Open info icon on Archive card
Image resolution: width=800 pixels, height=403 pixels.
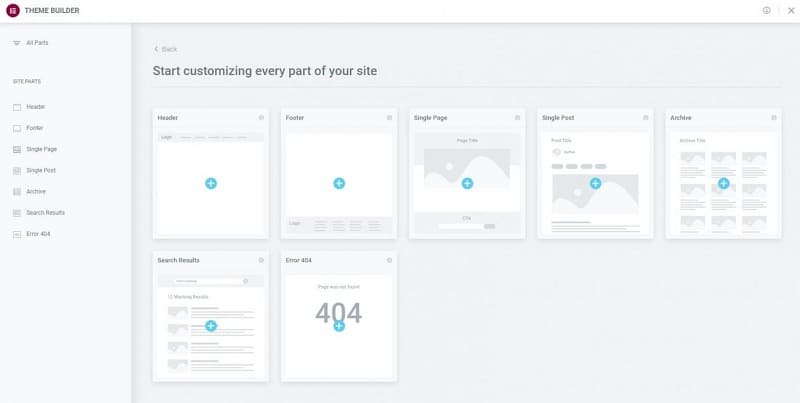point(773,118)
